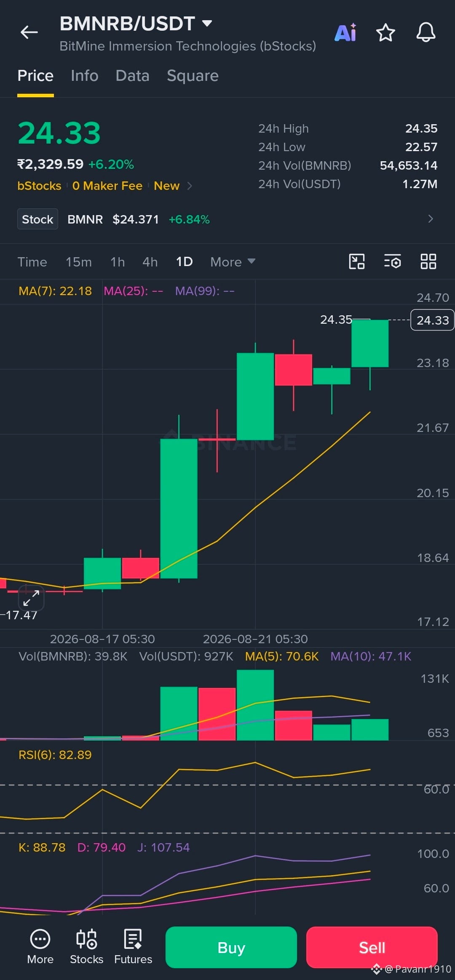The width and height of the screenshot is (455, 980).
Task: Tap the MA(99) indicator label
Action: click(205, 291)
